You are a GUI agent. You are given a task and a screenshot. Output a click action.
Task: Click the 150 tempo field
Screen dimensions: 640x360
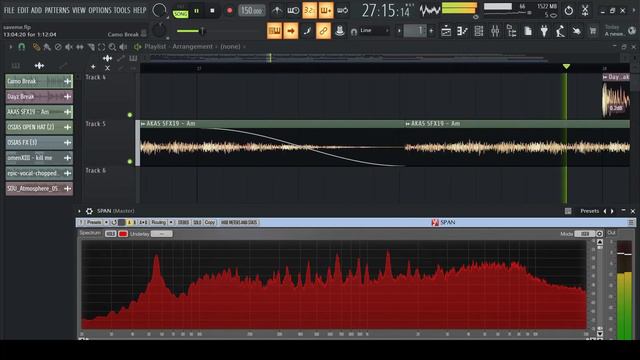click(x=251, y=11)
